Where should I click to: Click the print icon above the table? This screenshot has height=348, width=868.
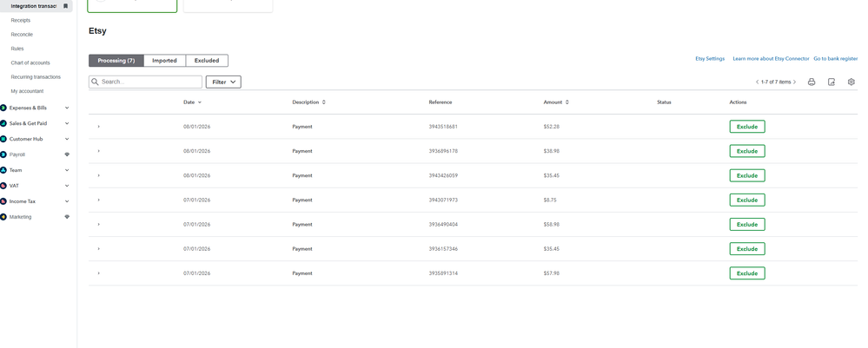(812, 82)
